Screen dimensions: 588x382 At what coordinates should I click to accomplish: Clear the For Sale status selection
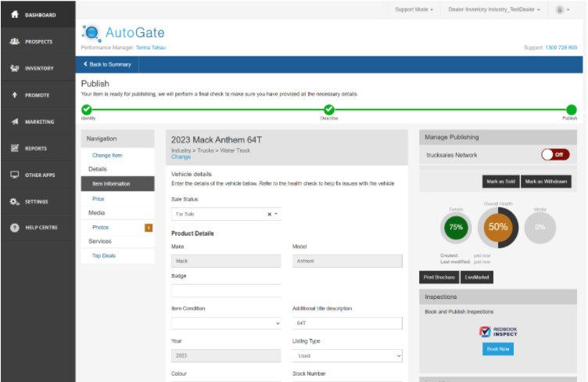coord(269,214)
